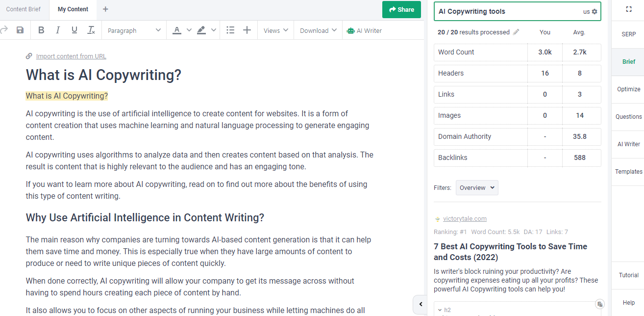Open the Optimize sidebar tab
The height and width of the screenshot is (316, 644).
629,89
